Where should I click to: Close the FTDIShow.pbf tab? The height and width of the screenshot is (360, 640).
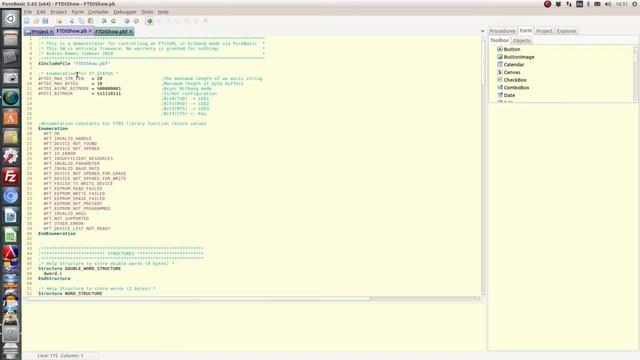131,31
